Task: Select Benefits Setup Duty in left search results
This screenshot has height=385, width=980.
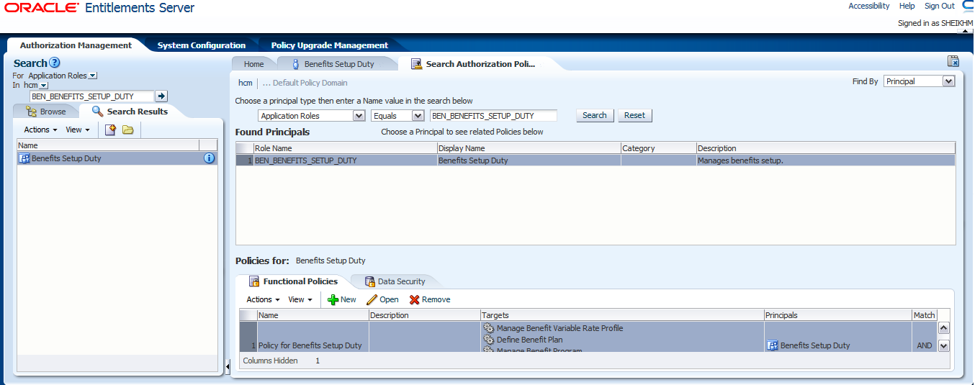Action: 117,158
